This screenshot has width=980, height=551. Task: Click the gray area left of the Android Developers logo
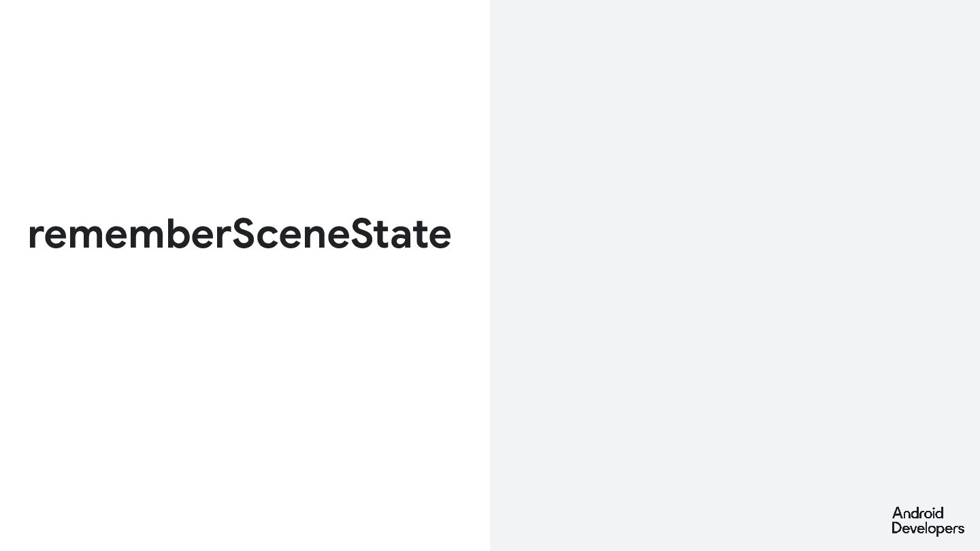coord(817,521)
